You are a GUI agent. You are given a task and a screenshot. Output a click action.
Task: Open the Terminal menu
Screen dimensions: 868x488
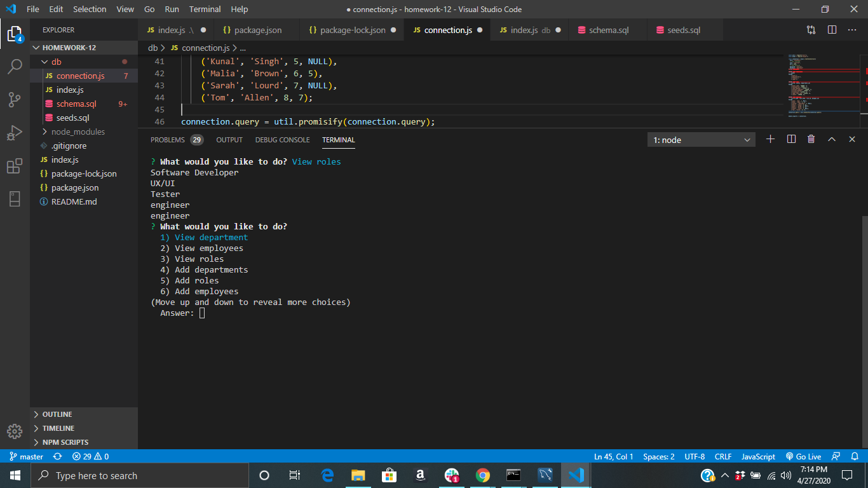coord(205,9)
